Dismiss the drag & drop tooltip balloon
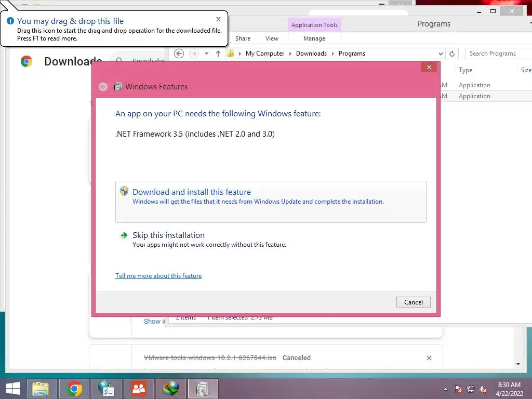Image resolution: width=532 pixels, height=399 pixels. click(219, 19)
